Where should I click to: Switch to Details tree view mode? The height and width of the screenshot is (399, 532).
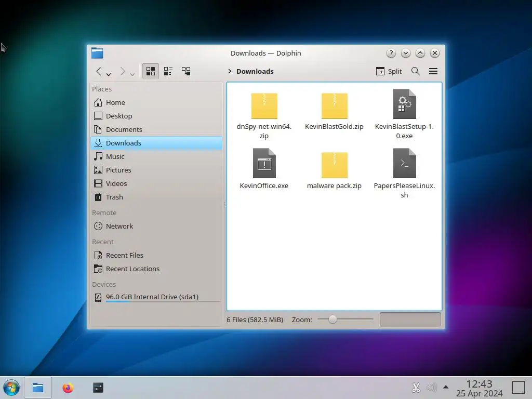tap(186, 71)
